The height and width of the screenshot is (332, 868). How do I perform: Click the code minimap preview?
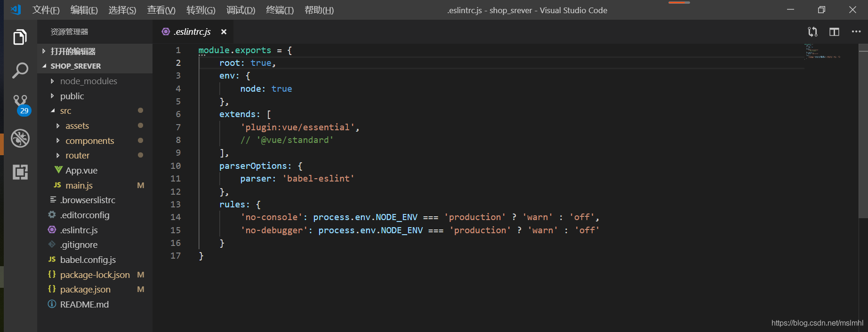tap(822, 51)
